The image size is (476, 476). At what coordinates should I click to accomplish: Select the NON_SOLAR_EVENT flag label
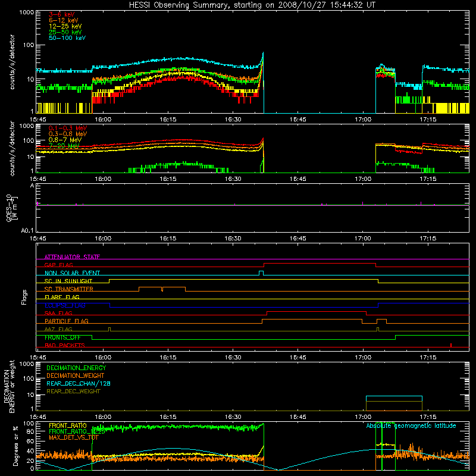point(72,273)
